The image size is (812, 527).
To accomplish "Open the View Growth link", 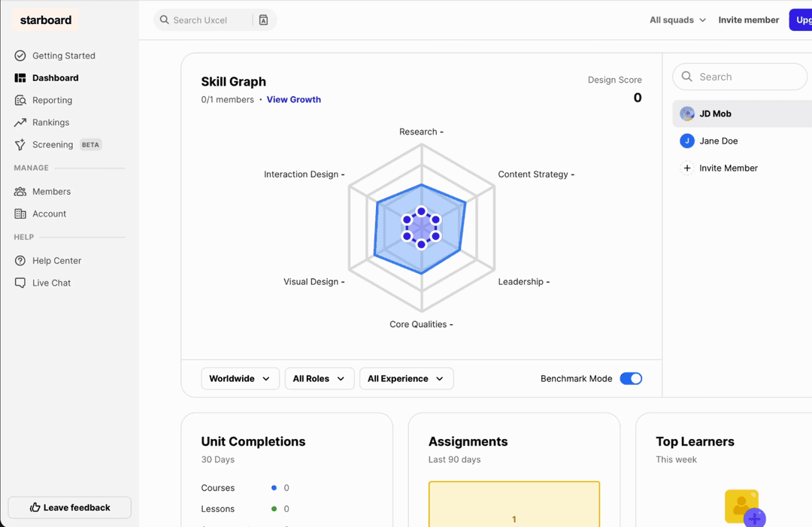I will [294, 99].
